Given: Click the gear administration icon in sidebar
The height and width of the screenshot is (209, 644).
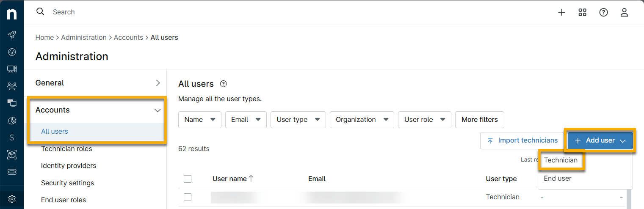Looking at the screenshot, I should pyautogui.click(x=12, y=199).
